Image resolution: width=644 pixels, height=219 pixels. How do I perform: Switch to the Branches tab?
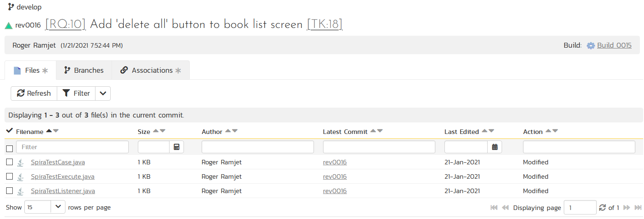click(84, 70)
